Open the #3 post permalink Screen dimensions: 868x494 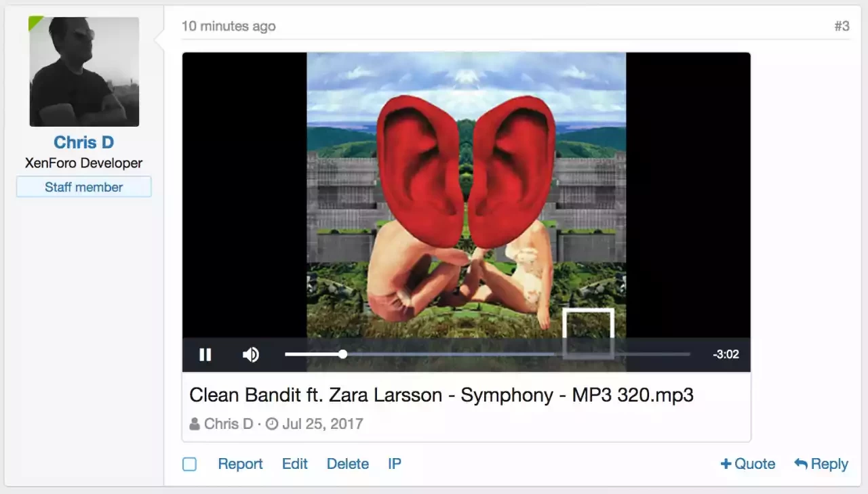(x=842, y=26)
